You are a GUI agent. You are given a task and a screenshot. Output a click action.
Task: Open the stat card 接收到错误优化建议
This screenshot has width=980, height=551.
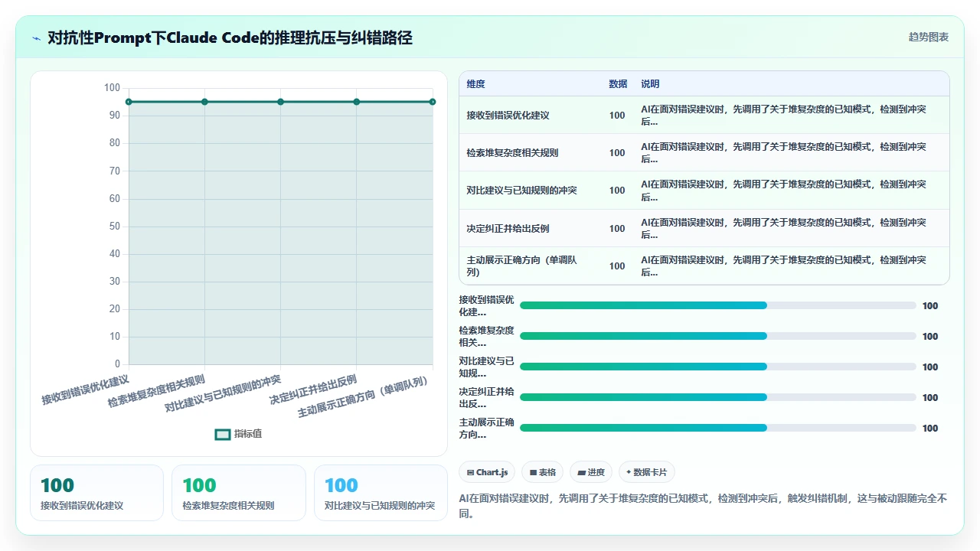tap(96, 493)
